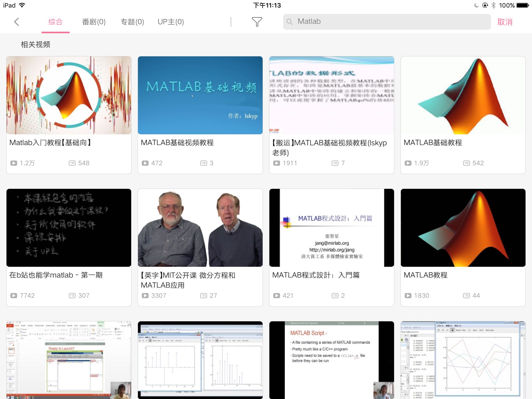Open the 专题(0) tab
The image size is (532, 399).
click(x=132, y=22)
